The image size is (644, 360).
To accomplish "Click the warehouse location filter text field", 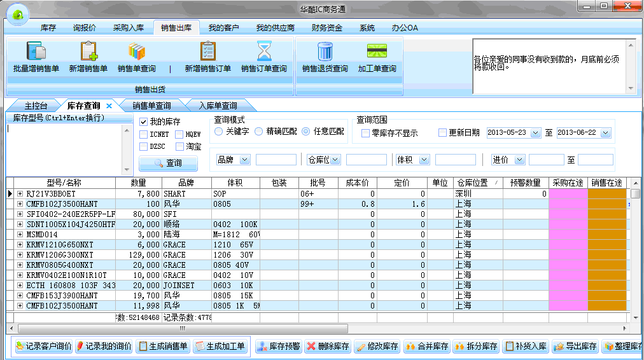I will click(x=367, y=160).
